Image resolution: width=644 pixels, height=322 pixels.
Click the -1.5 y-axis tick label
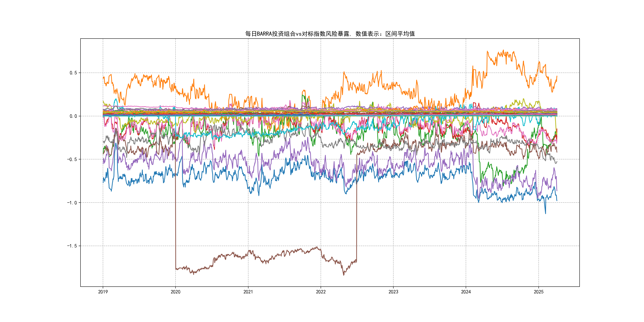pyautogui.click(x=72, y=246)
